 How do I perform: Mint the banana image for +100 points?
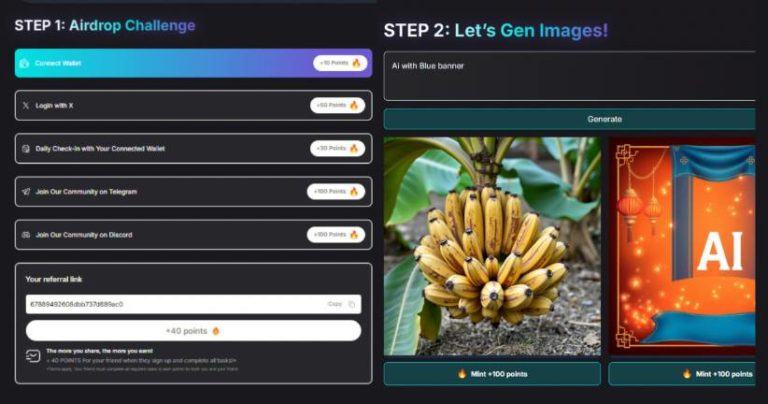click(x=492, y=374)
